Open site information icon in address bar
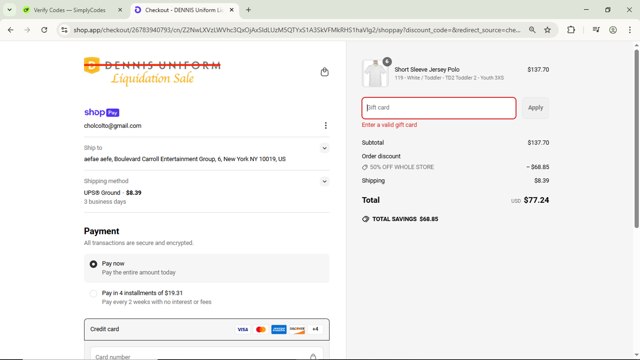 pos(64,30)
